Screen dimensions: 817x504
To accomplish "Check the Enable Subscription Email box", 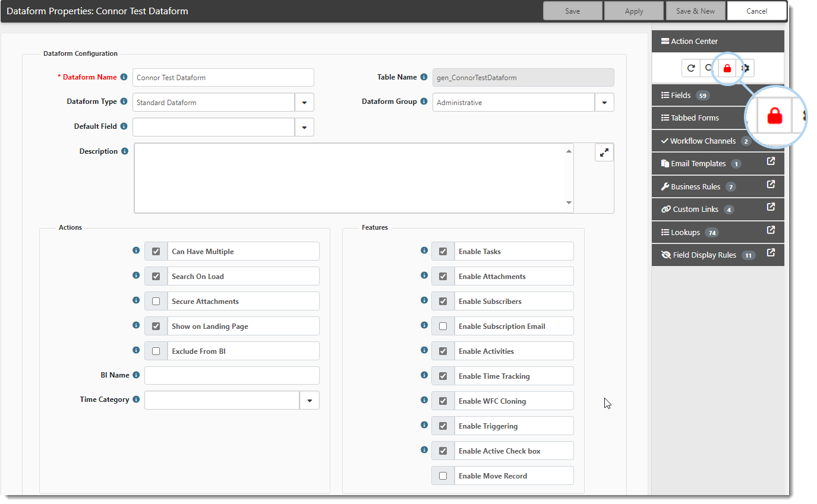I will [443, 327].
